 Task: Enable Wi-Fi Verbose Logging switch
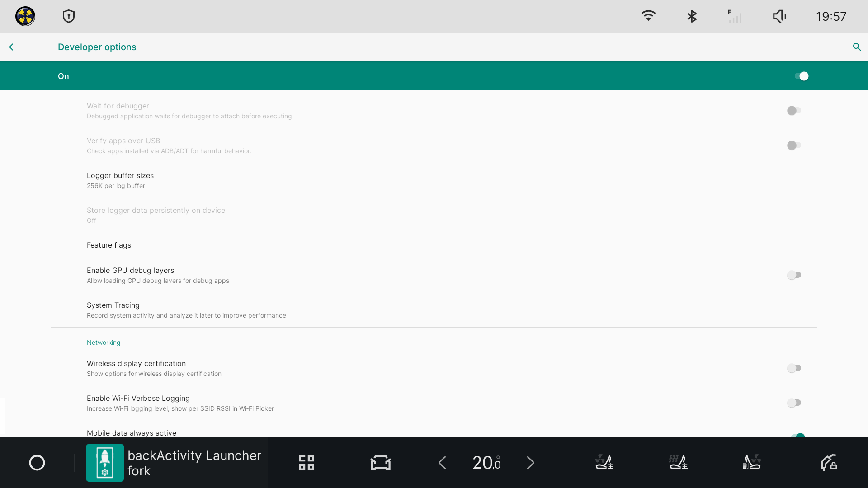(794, 403)
